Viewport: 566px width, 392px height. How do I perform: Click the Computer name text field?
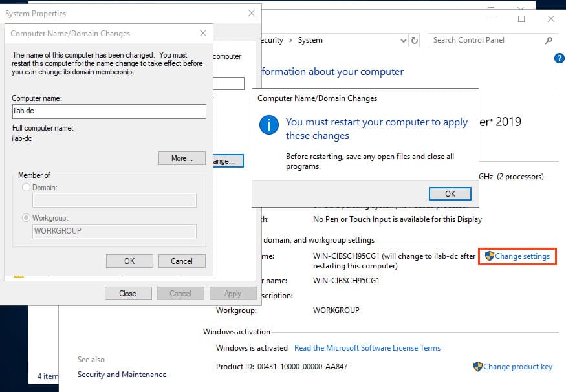coord(109,111)
